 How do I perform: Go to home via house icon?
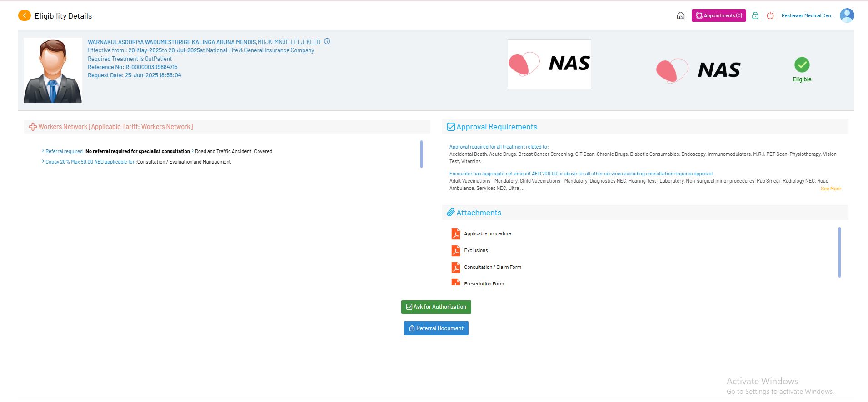point(681,16)
